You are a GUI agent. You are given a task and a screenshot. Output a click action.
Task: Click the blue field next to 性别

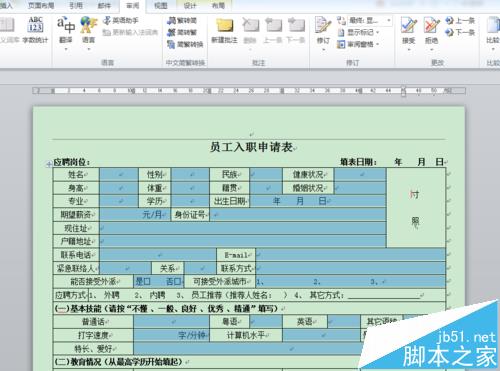coord(190,174)
